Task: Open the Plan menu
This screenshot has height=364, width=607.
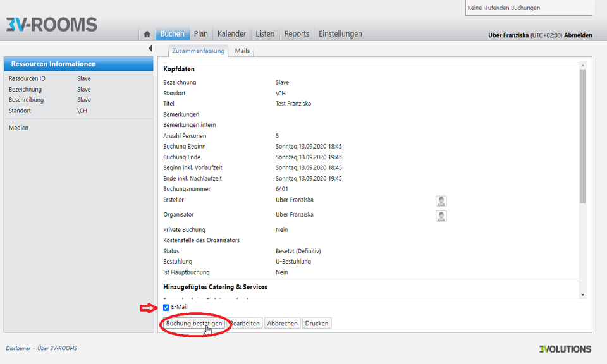Action: tap(200, 34)
